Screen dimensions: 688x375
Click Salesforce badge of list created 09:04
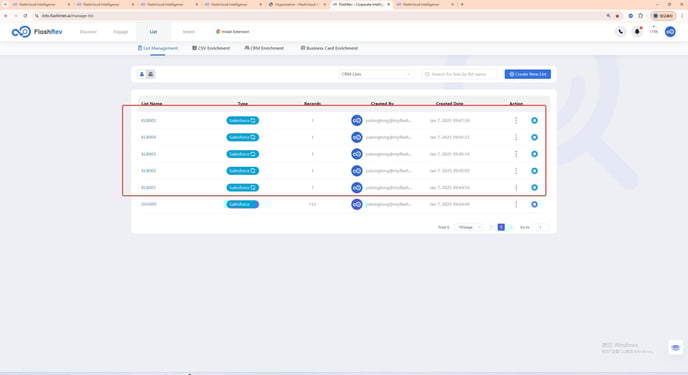tap(243, 204)
